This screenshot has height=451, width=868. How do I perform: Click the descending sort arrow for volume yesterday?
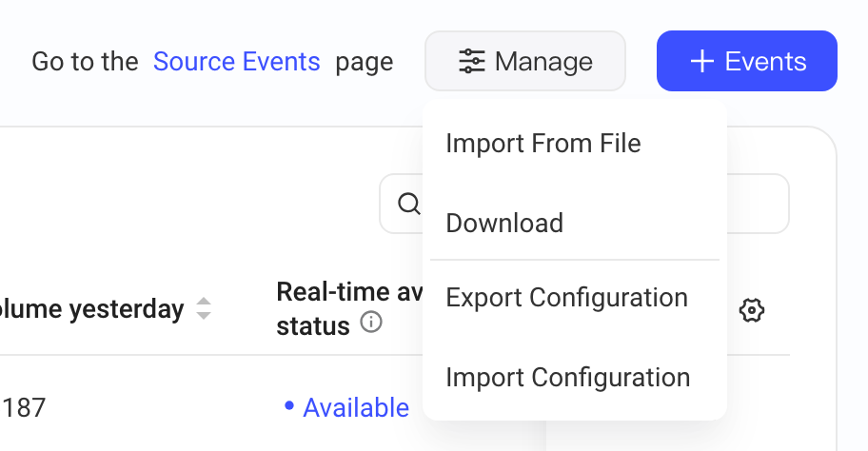click(x=204, y=315)
